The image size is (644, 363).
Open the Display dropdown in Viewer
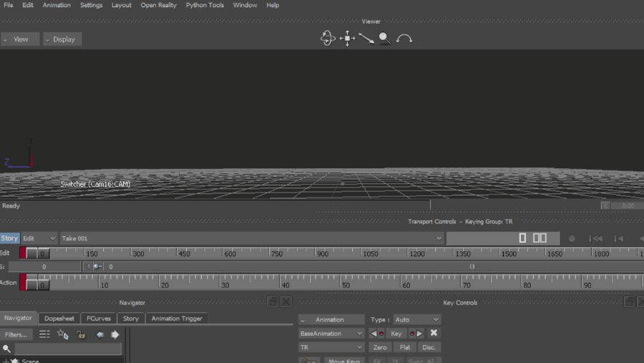[x=62, y=39]
